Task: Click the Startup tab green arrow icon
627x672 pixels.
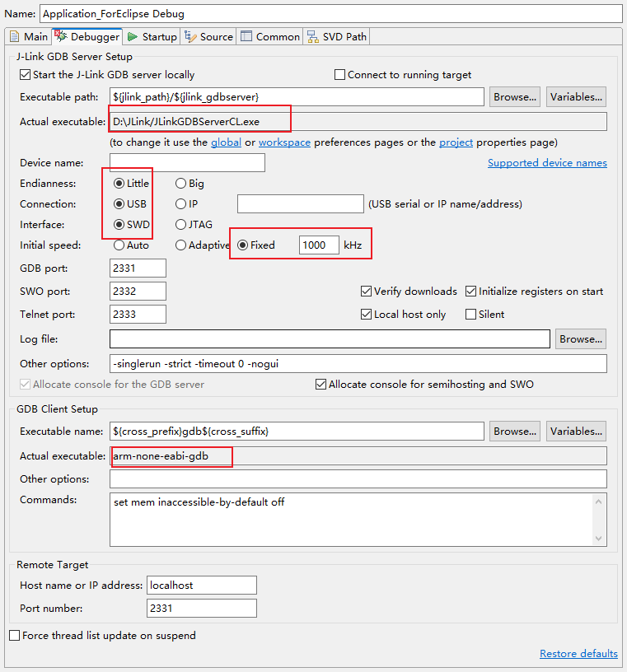Action: [x=133, y=37]
